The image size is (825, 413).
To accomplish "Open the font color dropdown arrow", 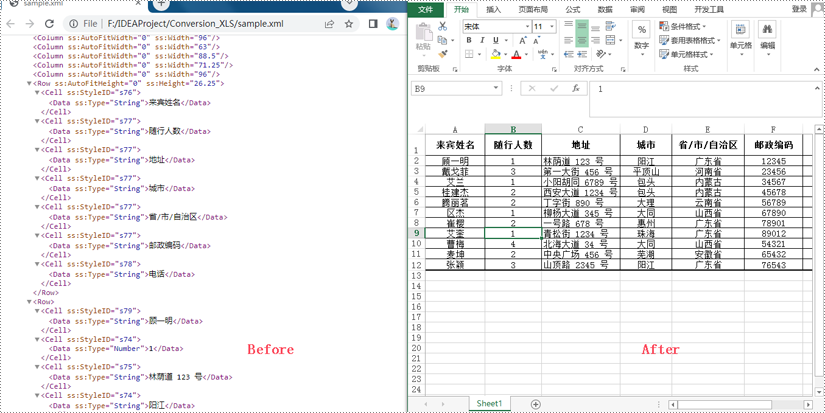I will [x=526, y=54].
